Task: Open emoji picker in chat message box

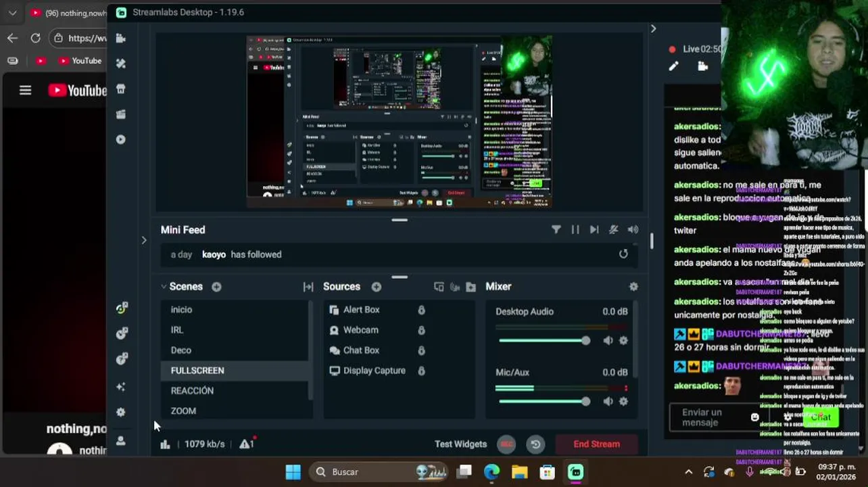Action: tap(754, 417)
